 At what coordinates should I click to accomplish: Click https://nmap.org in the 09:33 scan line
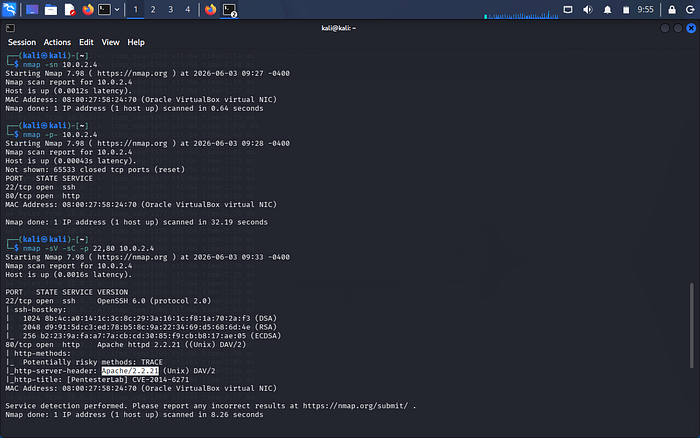(132, 257)
